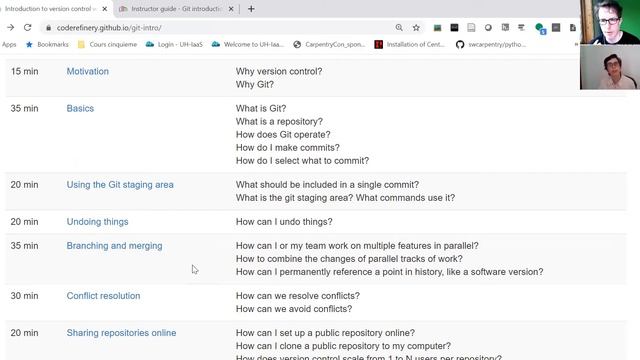Open the CarpentryCon_spon bookmark

(x=329, y=44)
